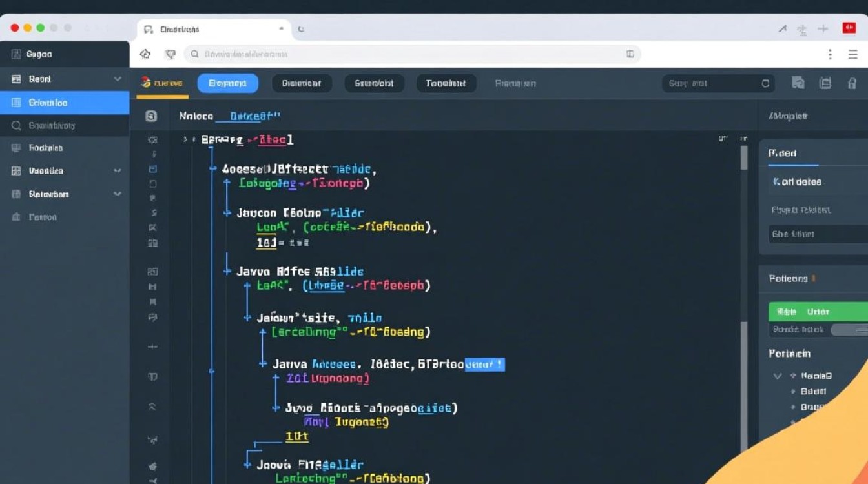Screen dimensions: 868x484
Task: Click the lock icon in the top toolbar
Action: (x=852, y=83)
